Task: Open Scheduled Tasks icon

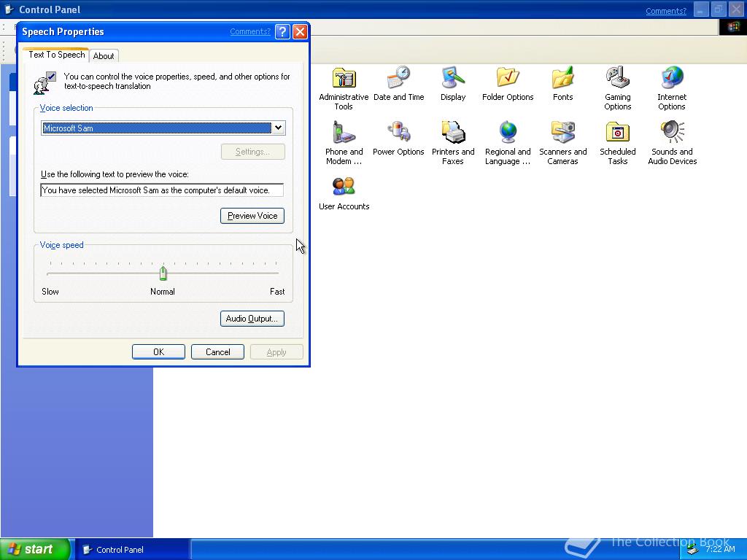Action: 617,143
